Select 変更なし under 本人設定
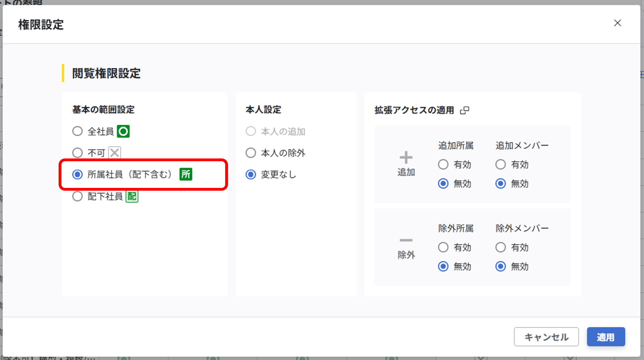The height and width of the screenshot is (360, 644). [251, 175]
